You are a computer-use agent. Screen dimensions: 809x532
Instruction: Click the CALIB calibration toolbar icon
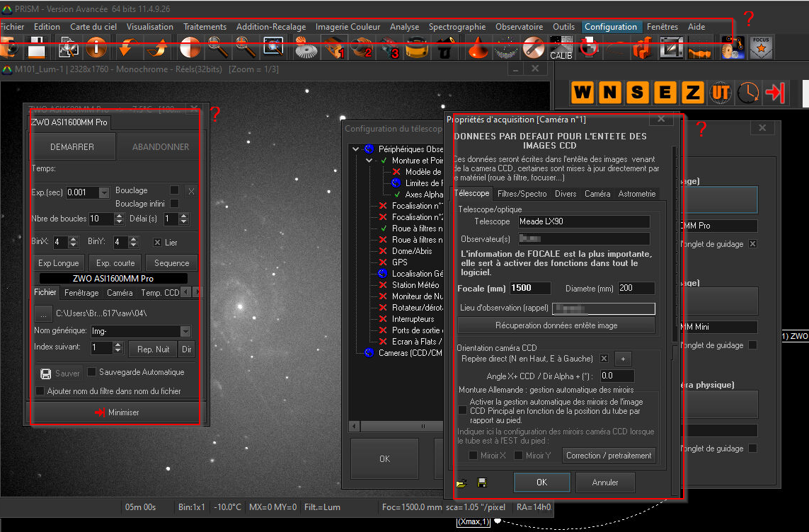(561, 47)
